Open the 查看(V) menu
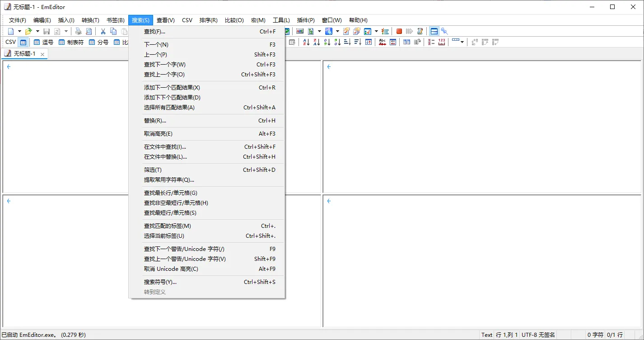The width and height of the screenshot is (644, 340). tap(165, 20)
